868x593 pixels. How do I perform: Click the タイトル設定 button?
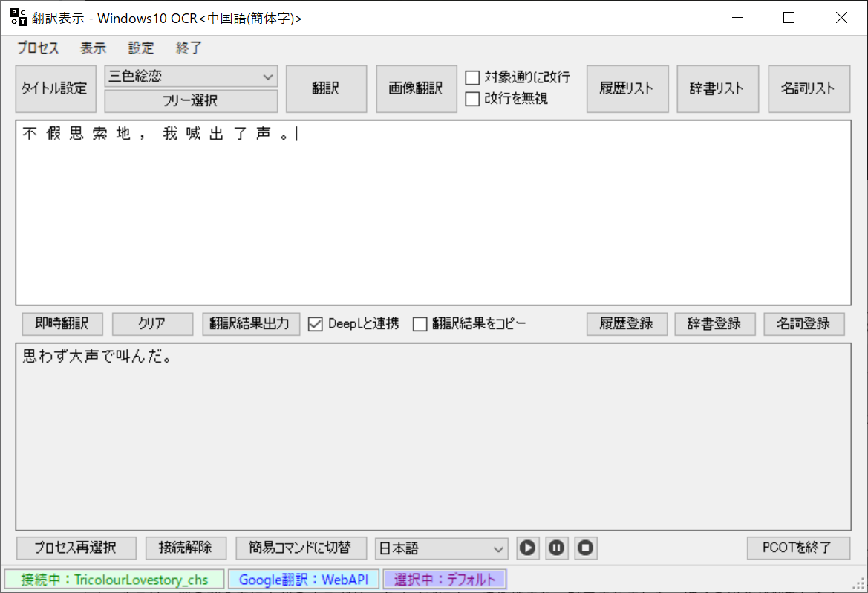[x=56, y=88]
